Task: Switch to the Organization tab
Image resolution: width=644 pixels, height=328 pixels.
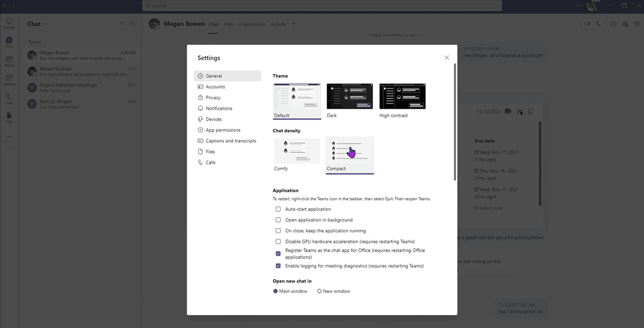Action: [x=251, y=24]
